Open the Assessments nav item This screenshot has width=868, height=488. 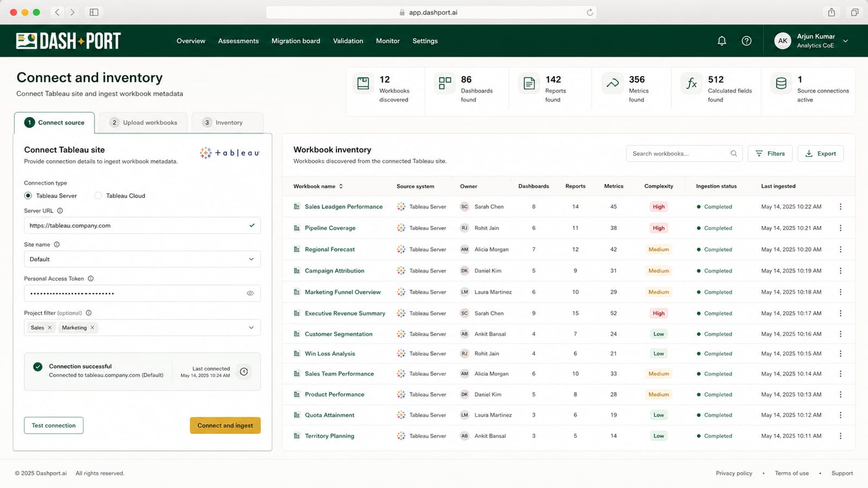pos(238,41)
